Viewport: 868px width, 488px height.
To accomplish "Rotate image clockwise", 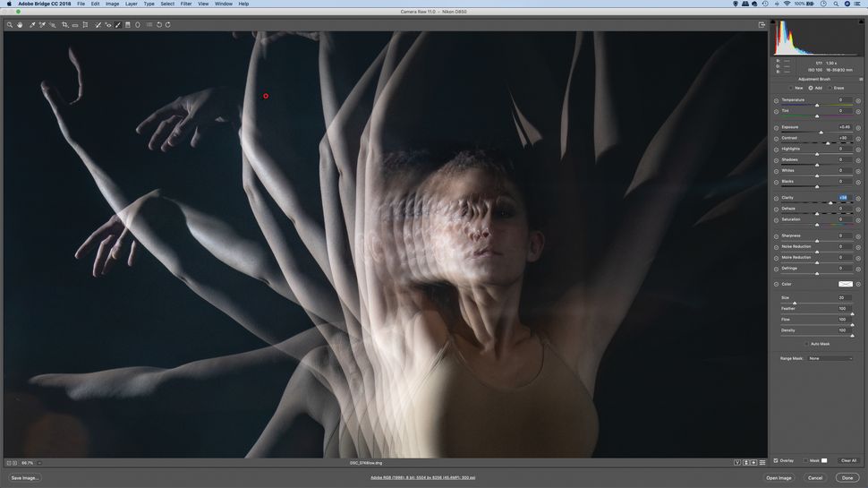I will click(167, 25).
